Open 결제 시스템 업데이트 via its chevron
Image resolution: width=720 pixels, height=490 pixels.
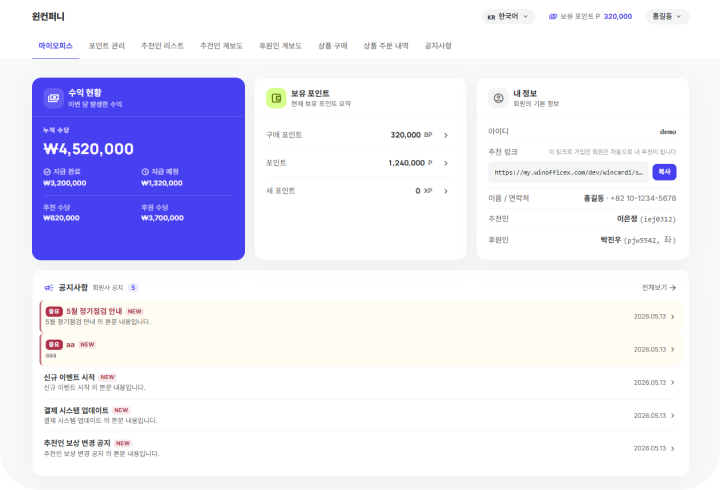click(673, 416)
